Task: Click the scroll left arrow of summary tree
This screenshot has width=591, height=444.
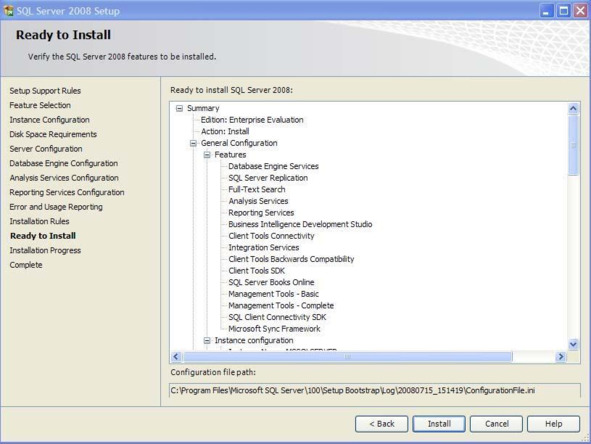Action: (176, 357)
